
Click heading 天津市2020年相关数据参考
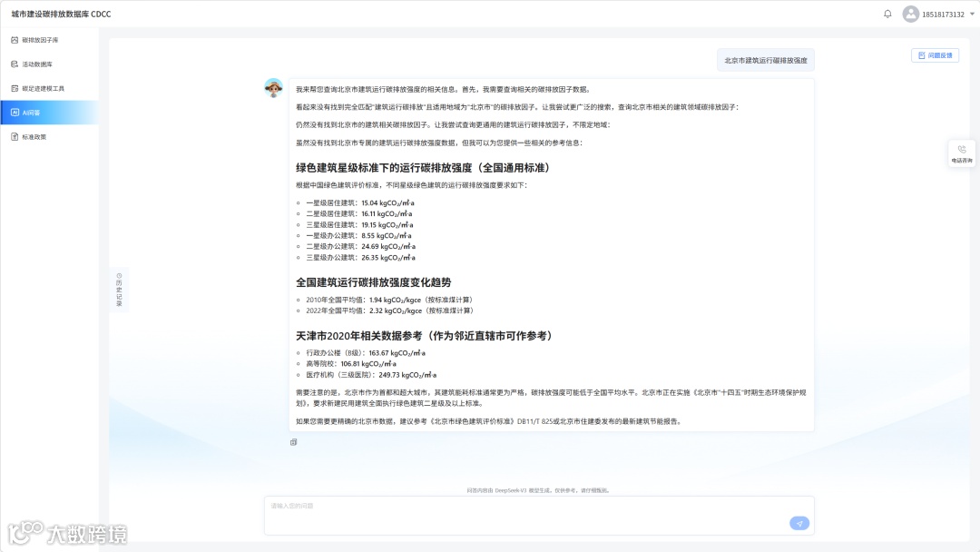pyautogui.click(x=424, y=336)
